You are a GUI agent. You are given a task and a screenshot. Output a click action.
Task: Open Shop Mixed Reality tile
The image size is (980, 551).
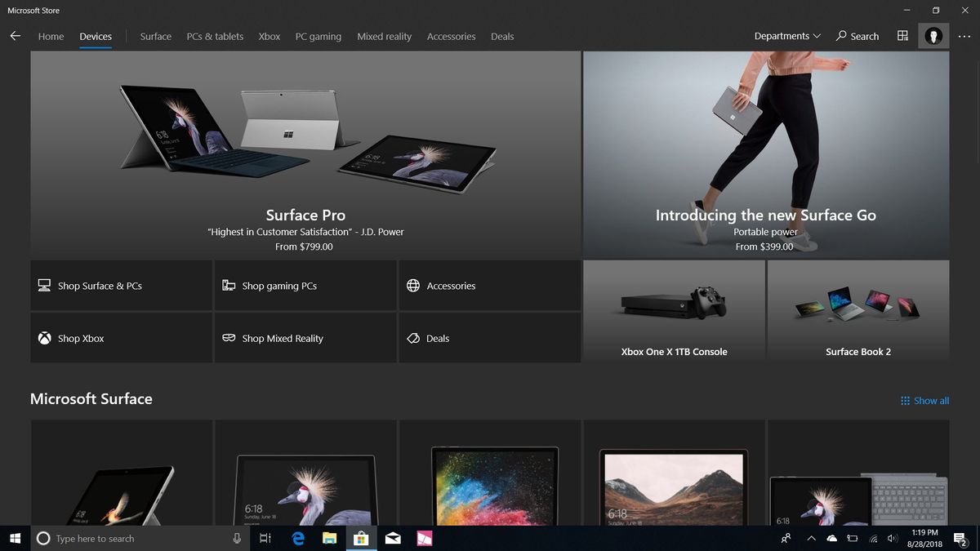click(x=305, y=338)
